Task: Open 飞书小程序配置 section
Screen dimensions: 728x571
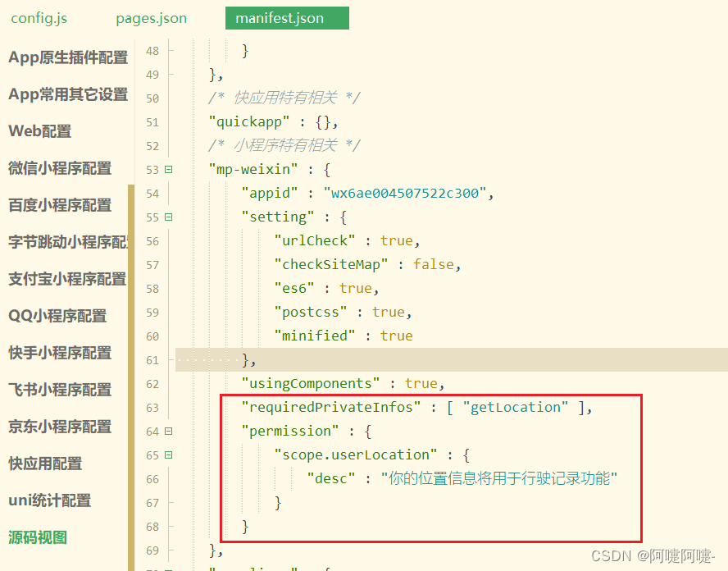Action: pos(60,390)
